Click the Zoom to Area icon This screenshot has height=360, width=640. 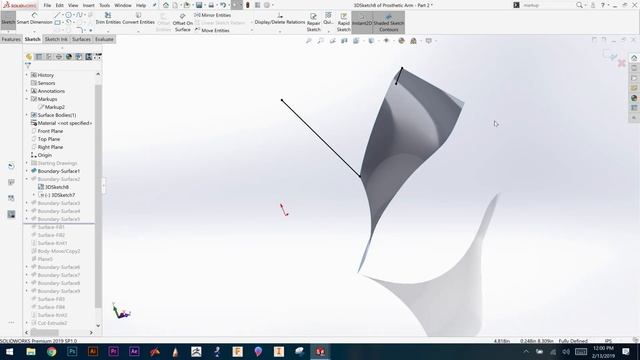tap(321, 40)
